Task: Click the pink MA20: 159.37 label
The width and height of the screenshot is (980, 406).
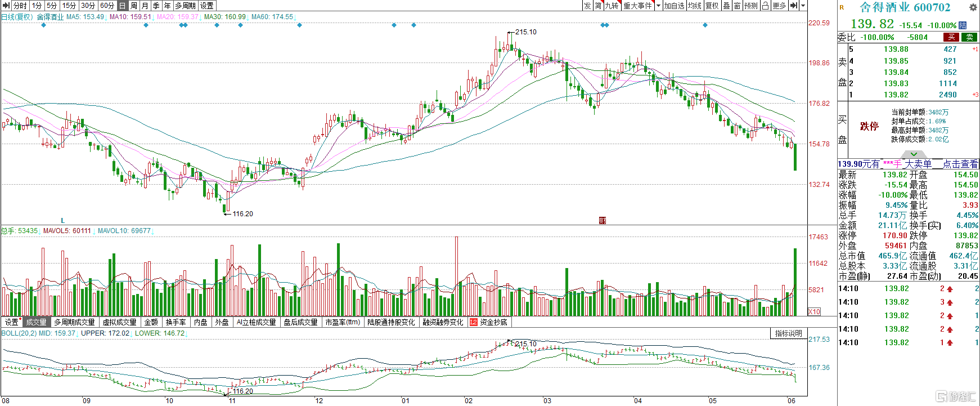Action: tap(178, 17)
